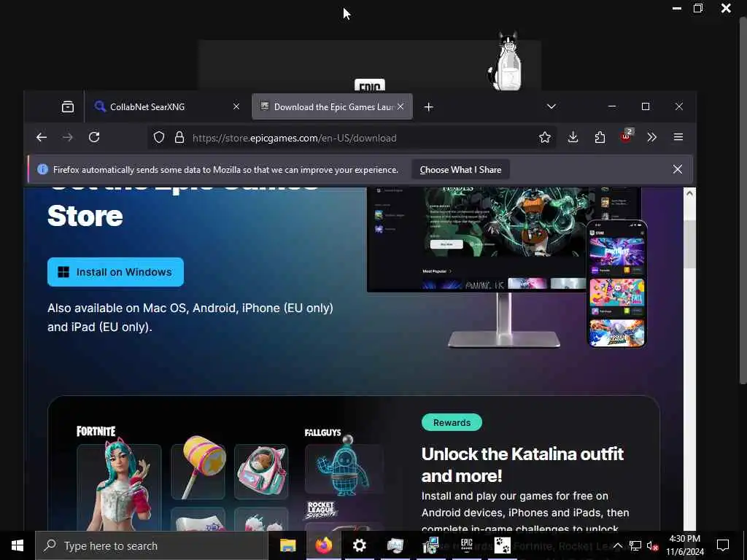Click the Fall Guys logo
The height and width of the screenshot is (560, 747).
coord(322,432)
